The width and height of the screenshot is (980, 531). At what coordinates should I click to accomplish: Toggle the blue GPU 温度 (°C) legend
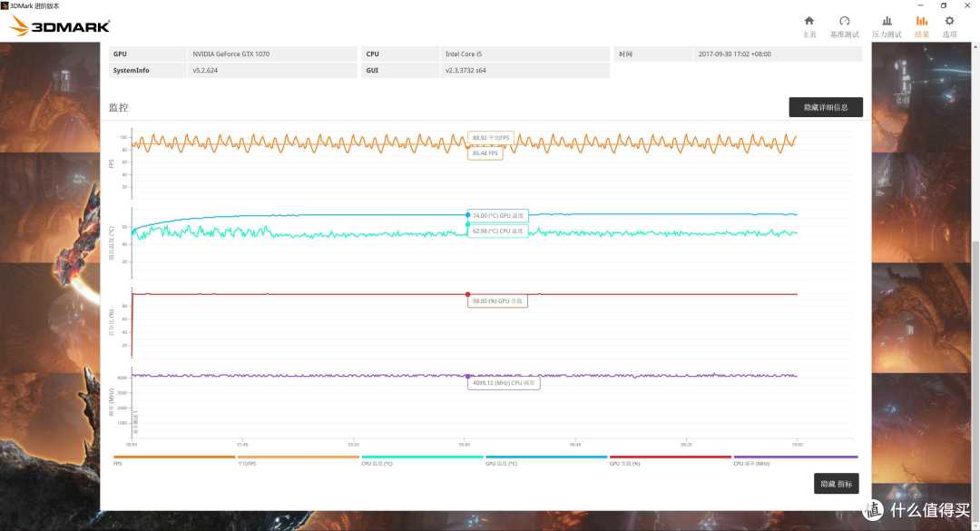click(x=546, y=459)
